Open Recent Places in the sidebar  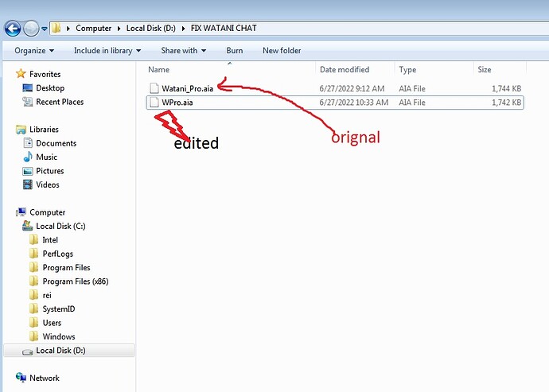point(60,102)
